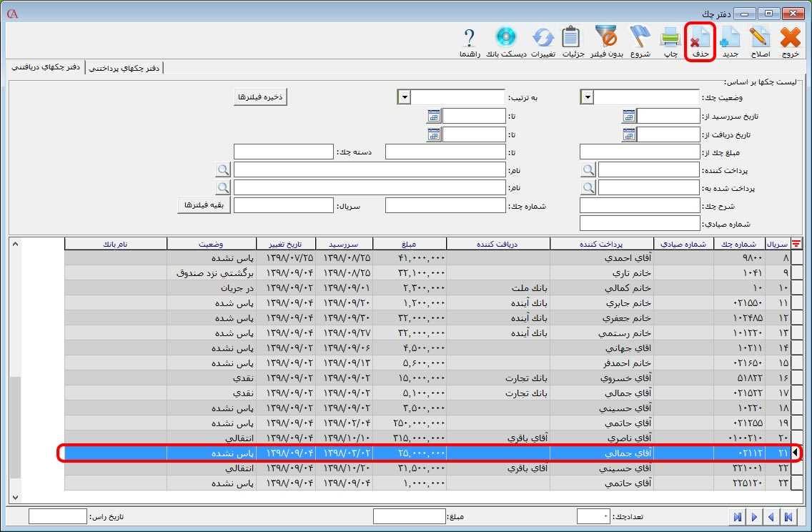Open the دیسکت بانک (Bank diskette) tool

pyautogui.click(x=506, y=41)
